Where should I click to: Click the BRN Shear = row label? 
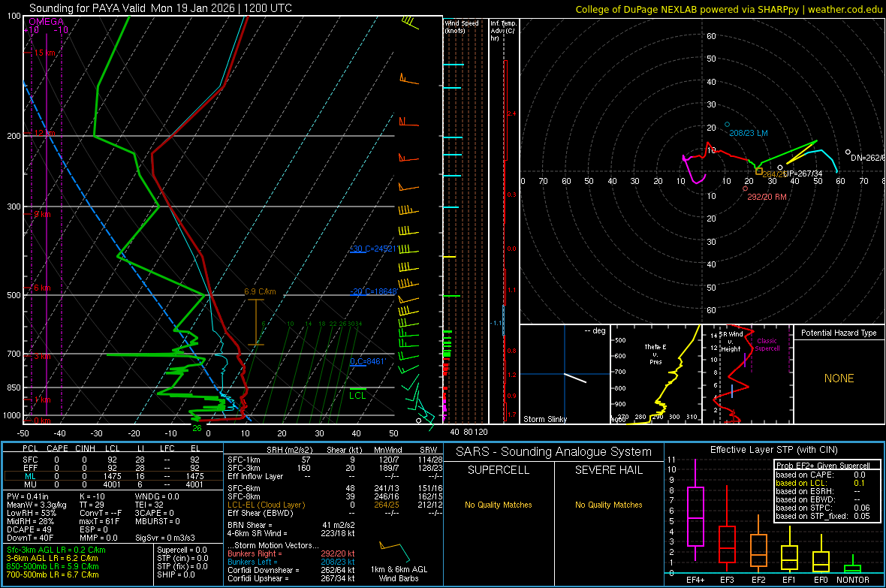[x=250, y=525]
